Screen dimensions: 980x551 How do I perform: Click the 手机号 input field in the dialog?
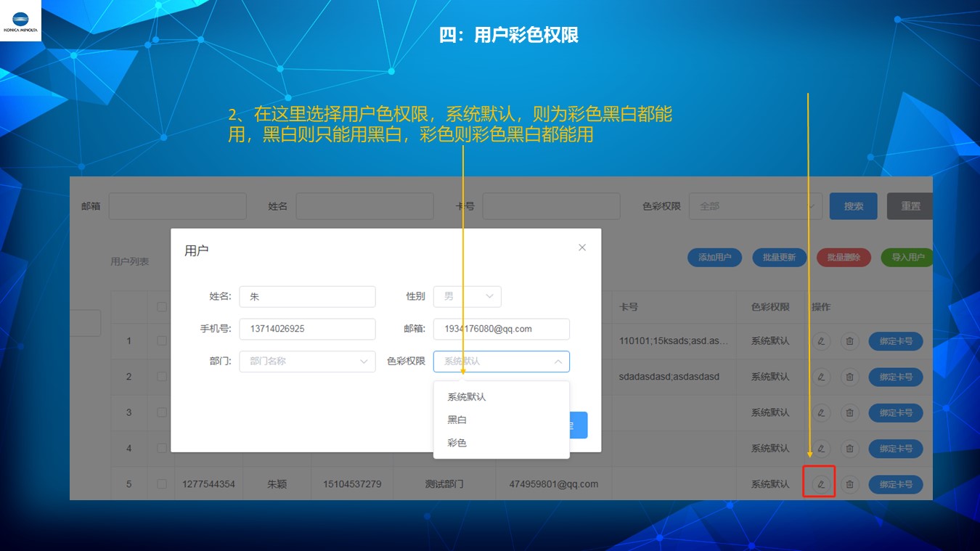[x=307, y=329]
